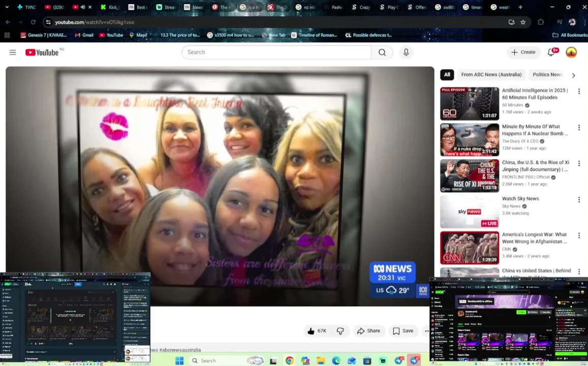
Task: Open File Explorer from taskbar
Action: click(320, 361)
